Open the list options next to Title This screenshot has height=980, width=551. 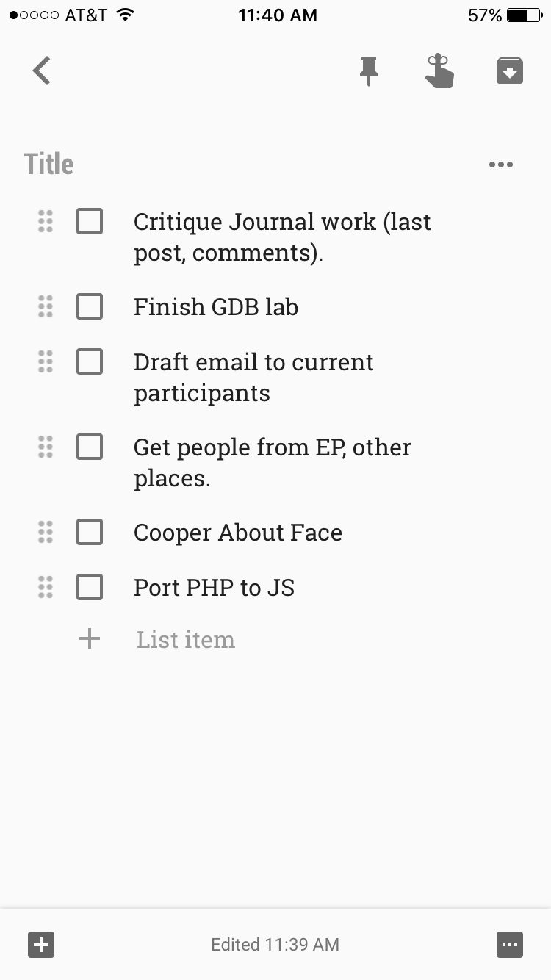click(501, 165)
